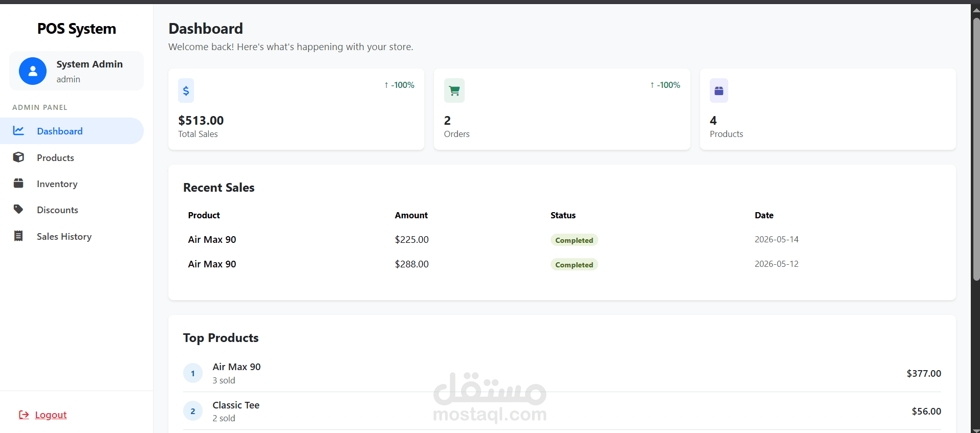Open the Discounts section
This screenshot has width=980, height=433.
pos(72,210)
